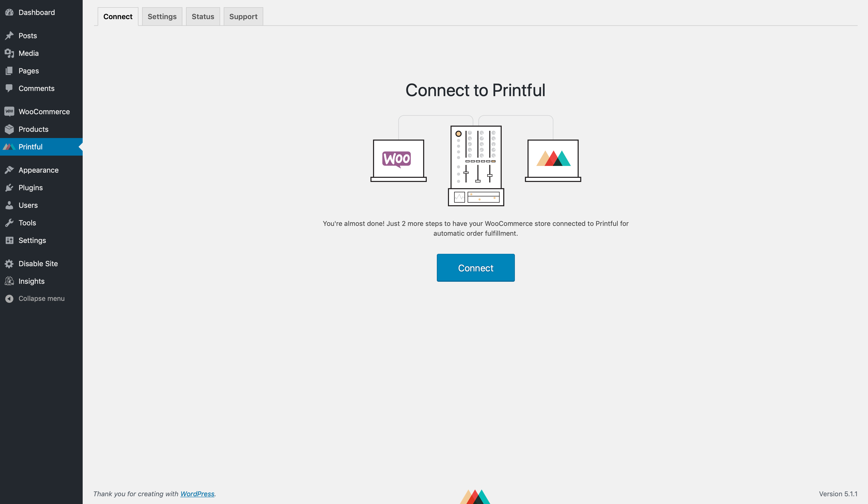Select the Tools menu item
868x504 pixels.
point(27,223)
